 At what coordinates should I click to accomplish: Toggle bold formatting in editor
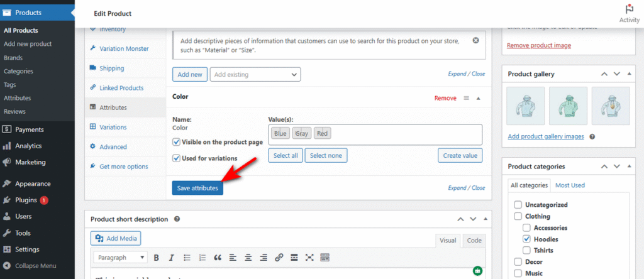(x=156, y=258)
